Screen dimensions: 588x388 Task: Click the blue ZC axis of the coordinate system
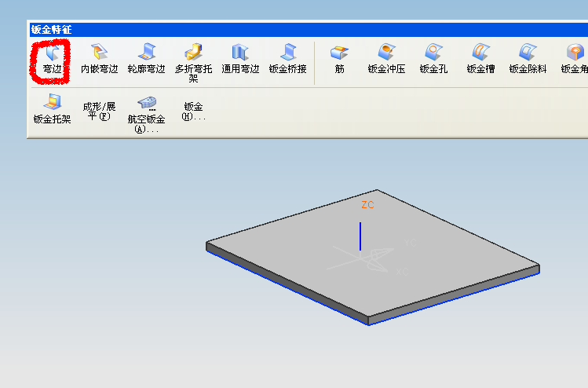[360, 236]
